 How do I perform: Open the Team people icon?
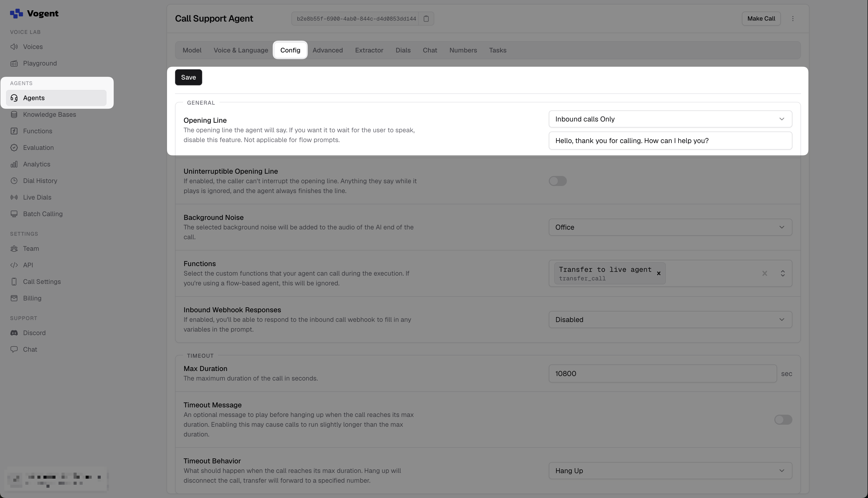click(14, 249)
